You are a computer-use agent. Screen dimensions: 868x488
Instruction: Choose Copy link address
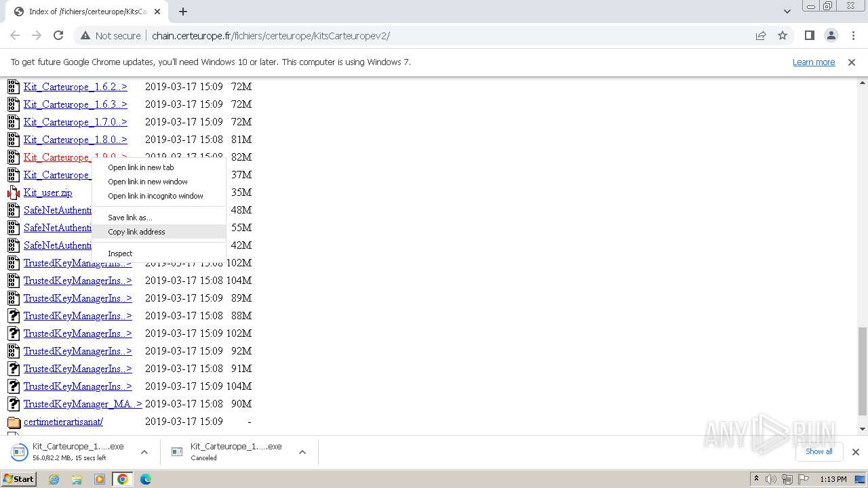click(159, 232)
